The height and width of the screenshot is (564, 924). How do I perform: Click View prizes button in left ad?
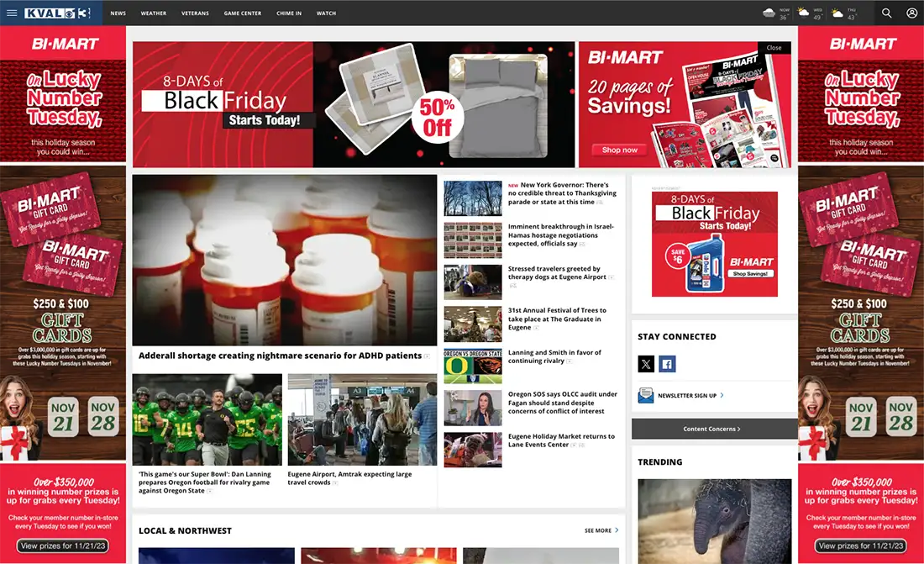(x=62, y=546)
